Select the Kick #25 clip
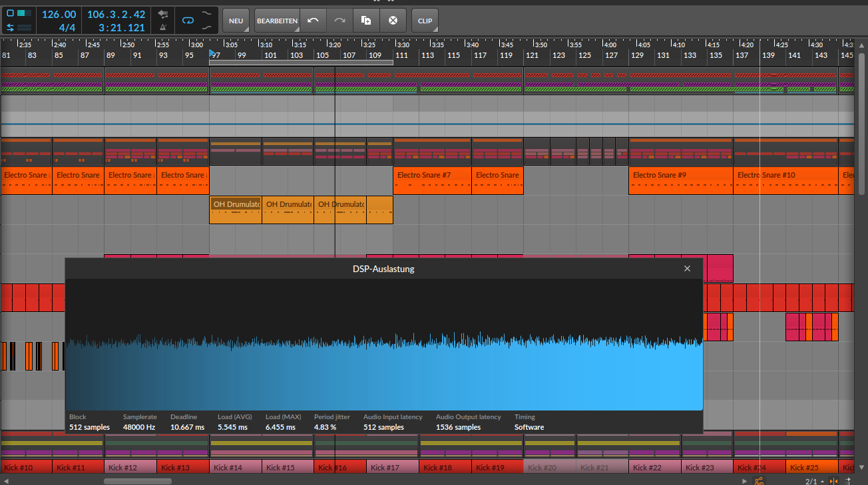Image resolution: width=868 pixels, height=485 pixels. [811, 467]
